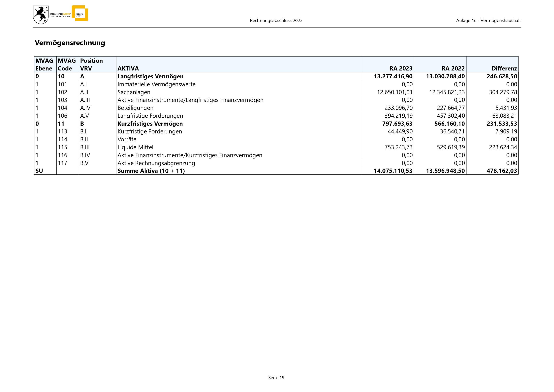Click the Zukunftsraum Lienzer Talboden logo text
Viewport: 554px width, 392px height.
pyautogui.click(x=60, y=15)
